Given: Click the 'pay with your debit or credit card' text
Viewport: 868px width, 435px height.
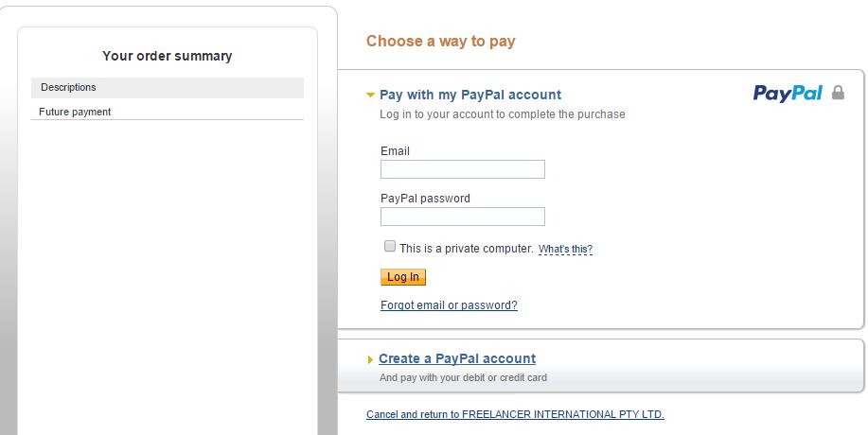Looking at the screenshot, I should 463,377.
